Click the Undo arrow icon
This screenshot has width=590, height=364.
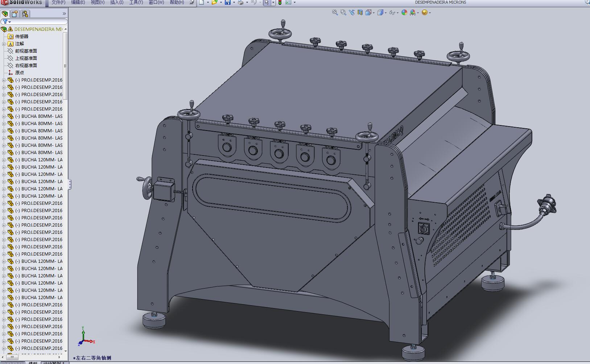[x=253, y=2]
